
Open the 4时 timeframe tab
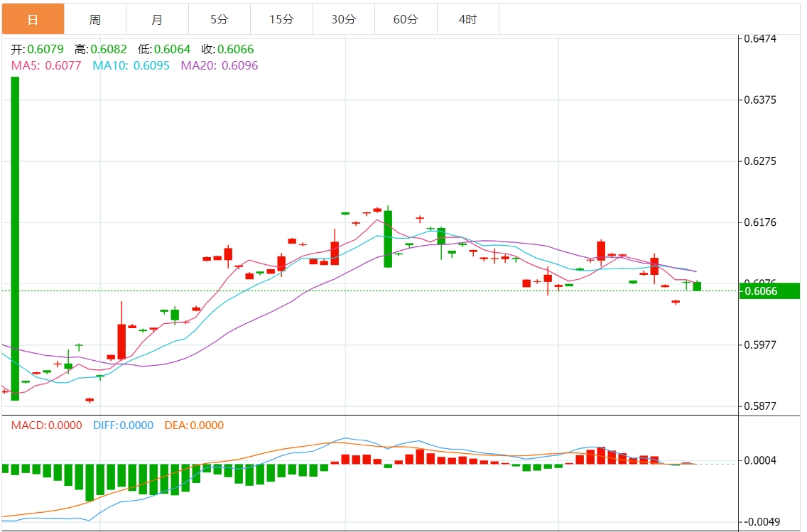pyautogui.click(x=468, y=19)
